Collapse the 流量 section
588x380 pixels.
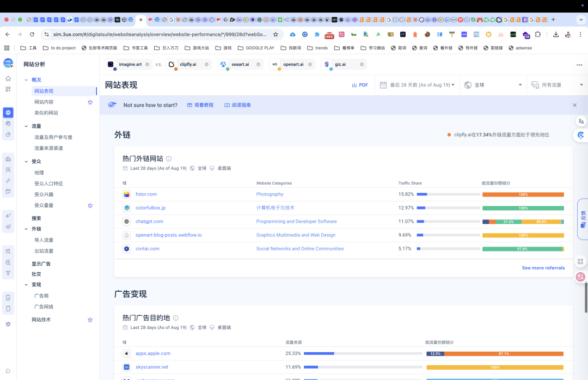[x=26, y=126]
